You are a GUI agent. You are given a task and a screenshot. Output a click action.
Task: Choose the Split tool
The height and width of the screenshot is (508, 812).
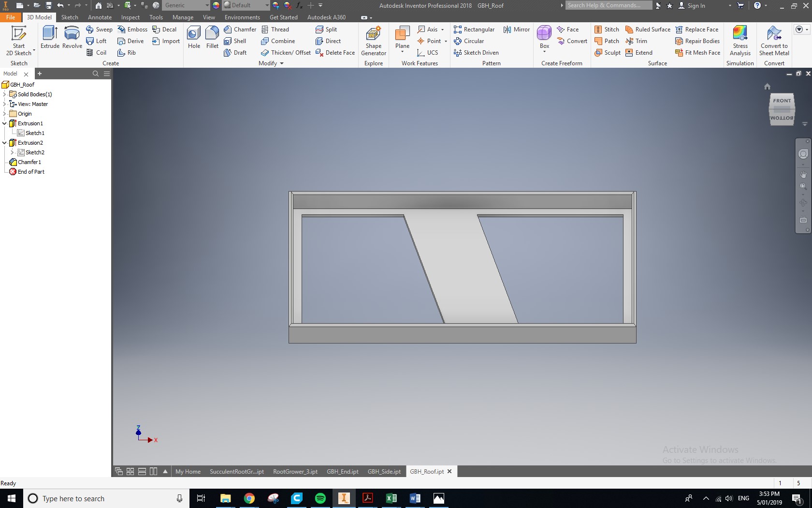[x=326, y=30]
